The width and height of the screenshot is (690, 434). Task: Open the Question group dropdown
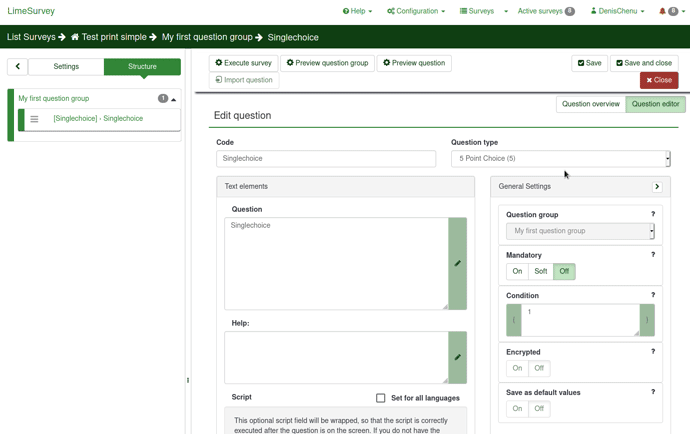click(580, 231)
